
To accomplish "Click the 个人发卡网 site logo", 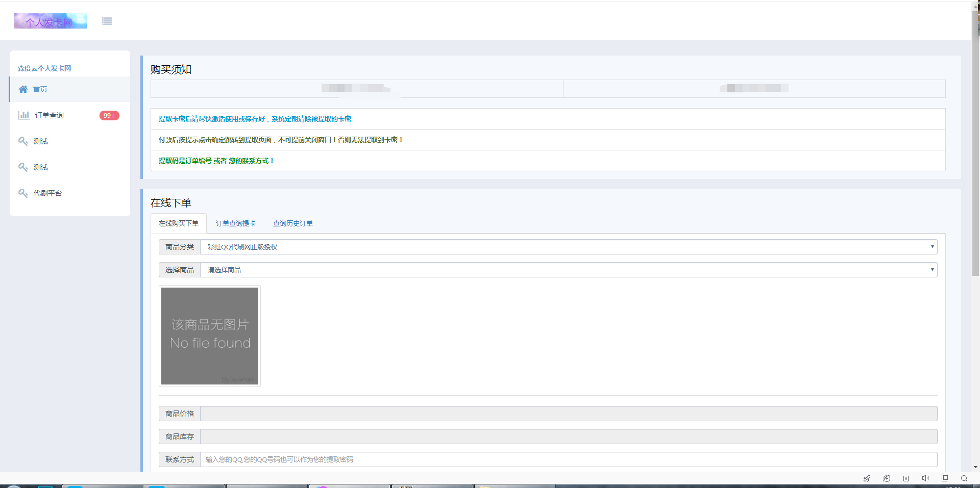I will (x=51, y=21).
